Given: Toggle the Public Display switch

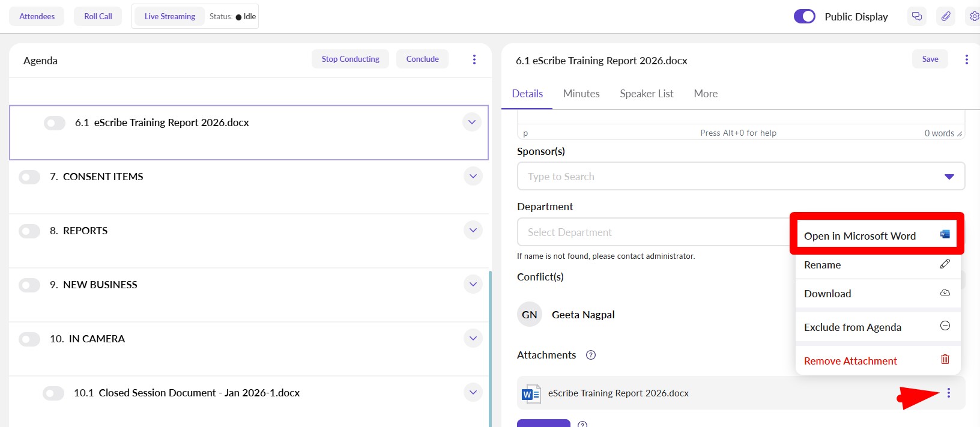Looking at the screenshot, I should tap(805, 16).
